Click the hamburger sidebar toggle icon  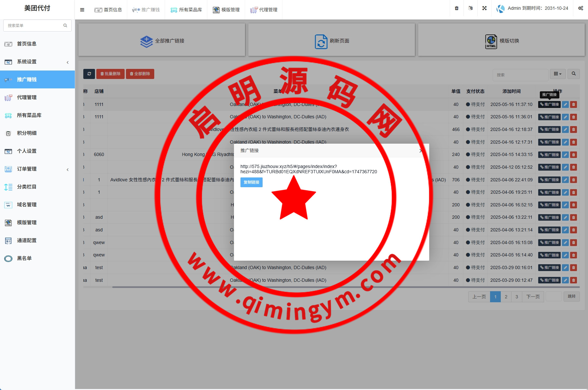point(82,10)
